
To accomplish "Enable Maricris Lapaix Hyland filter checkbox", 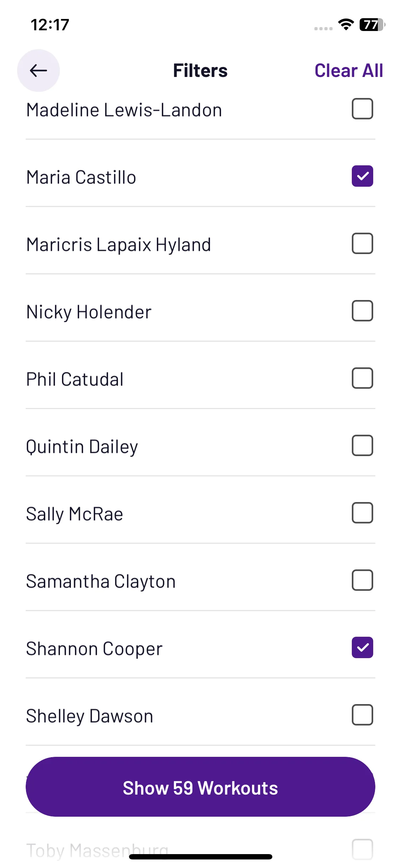I will click(362, 243).
